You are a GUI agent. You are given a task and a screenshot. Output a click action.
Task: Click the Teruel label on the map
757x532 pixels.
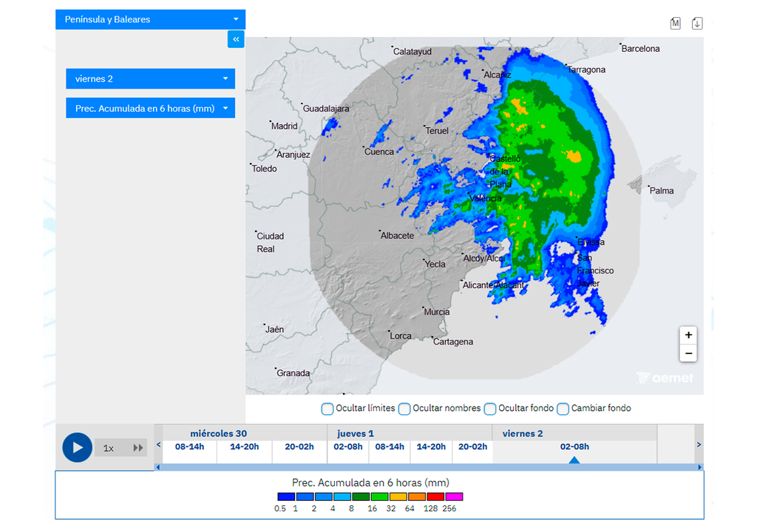pos(437,131)
